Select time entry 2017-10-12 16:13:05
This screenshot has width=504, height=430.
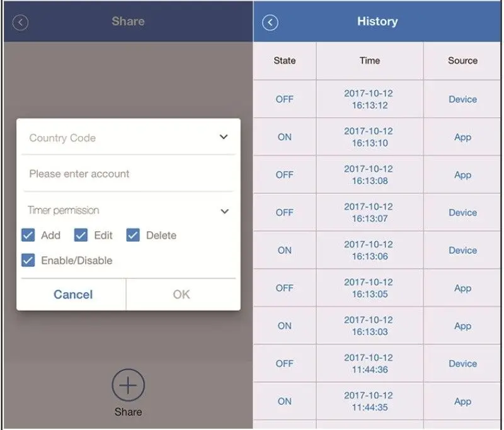[369, 288]
